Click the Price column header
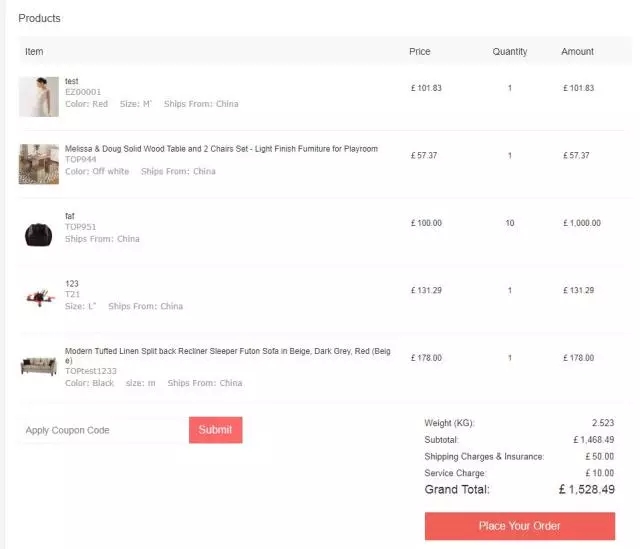Image resolution: width=640 pixels, height=549 pixels. point(420,52)
